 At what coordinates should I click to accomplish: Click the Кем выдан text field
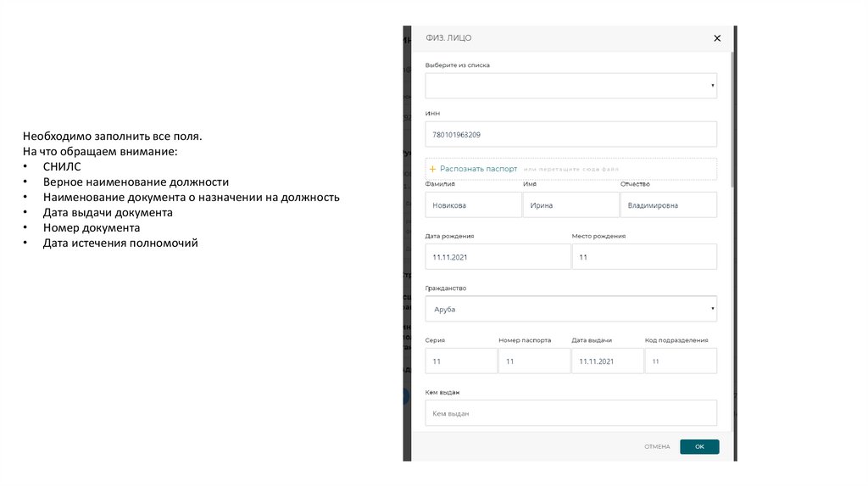coord(570,413)
